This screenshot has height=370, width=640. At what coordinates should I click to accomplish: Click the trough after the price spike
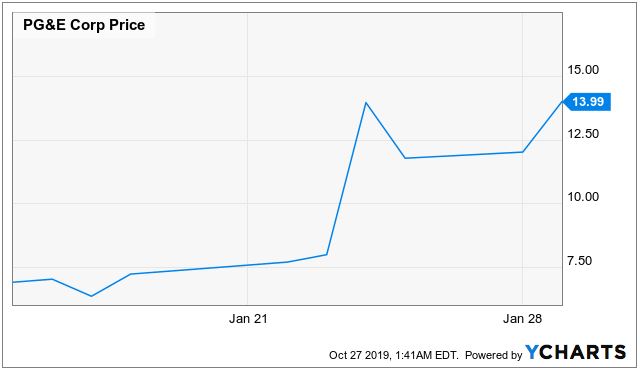[x=405, y=158]
